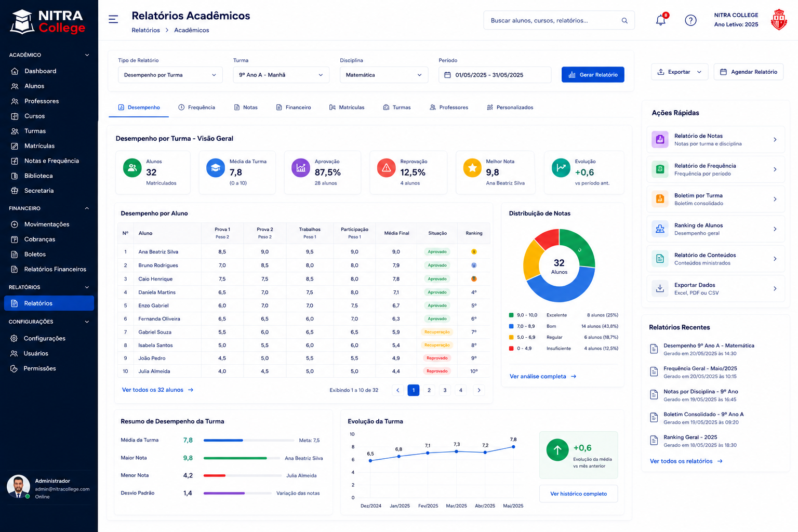Click the Gerar Relatório button
The width and height of the screenshot is (798, 532).
pos(593,75)
